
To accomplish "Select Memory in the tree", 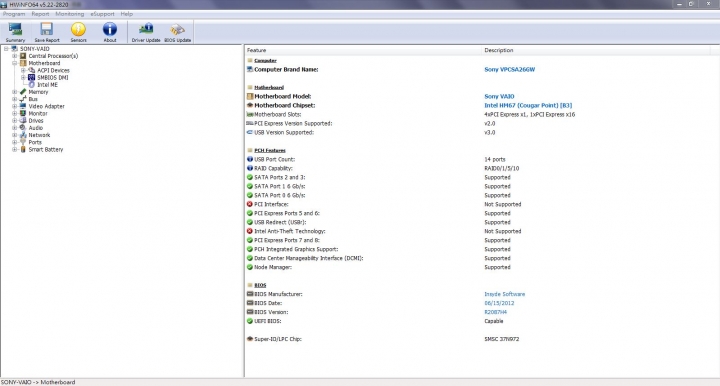I will pos(38,92).
